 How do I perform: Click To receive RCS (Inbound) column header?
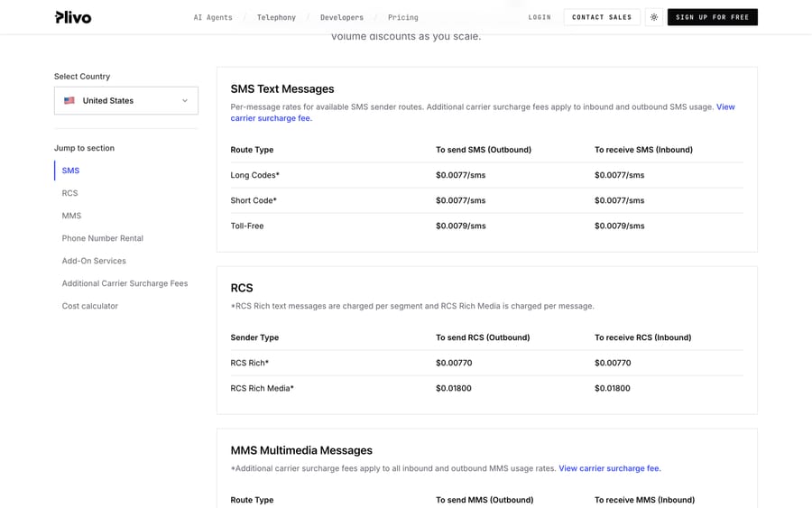pos(642,337)
